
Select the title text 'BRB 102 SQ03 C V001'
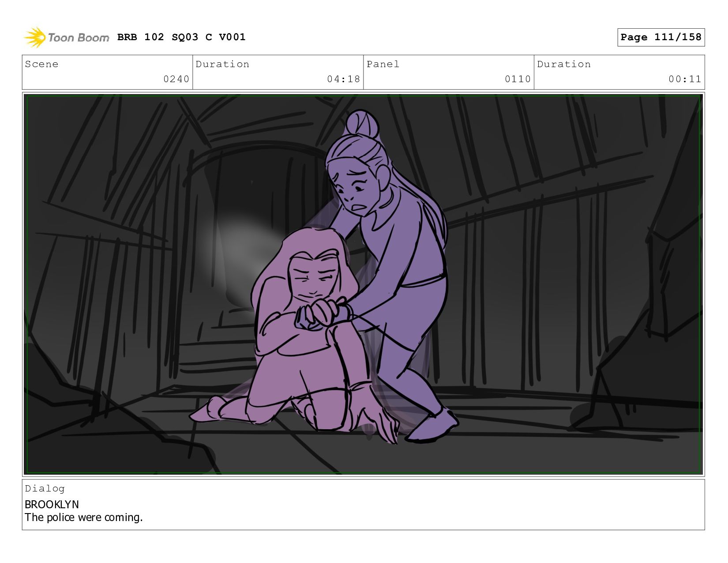181,37
